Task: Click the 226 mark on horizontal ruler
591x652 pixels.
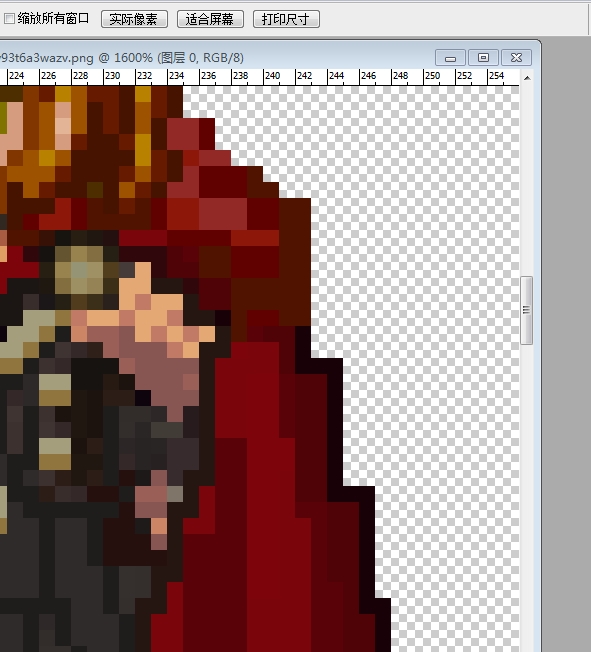Action: pos(48,76)
